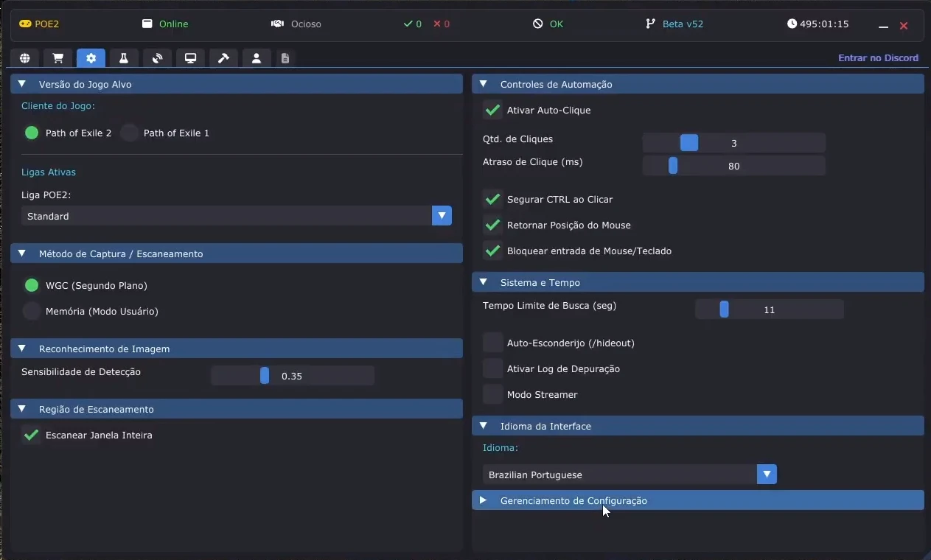Switch to the flask icon tab
The height and width of the screenshot is (560, 931).
pyautogui.click(x=124, y=58)
